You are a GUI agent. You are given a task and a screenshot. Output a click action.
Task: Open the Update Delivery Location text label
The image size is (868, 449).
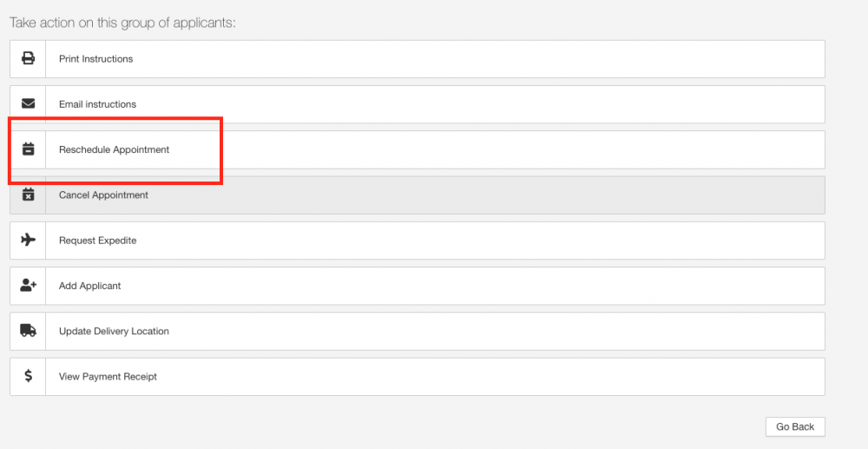[x=114, y=331]
